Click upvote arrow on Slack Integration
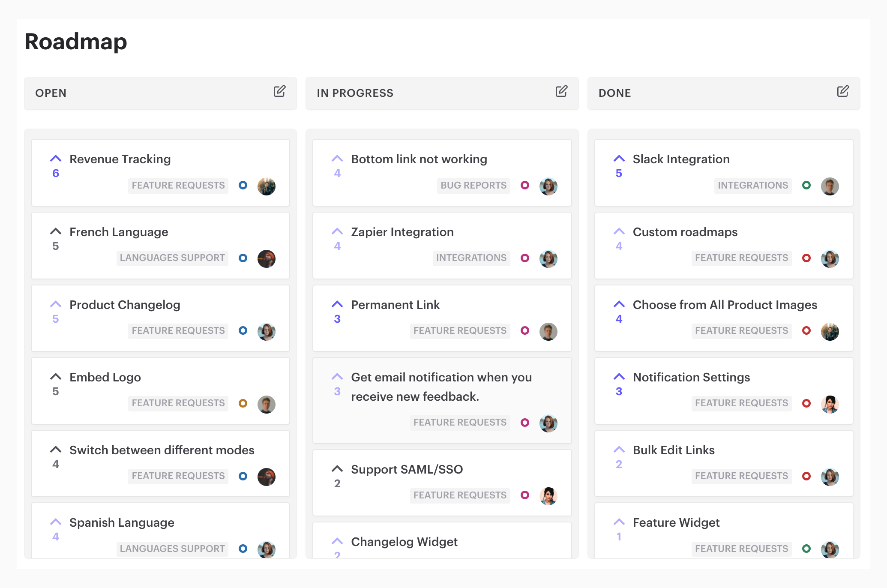Screen dimensions: 887x588 [619, 158]
